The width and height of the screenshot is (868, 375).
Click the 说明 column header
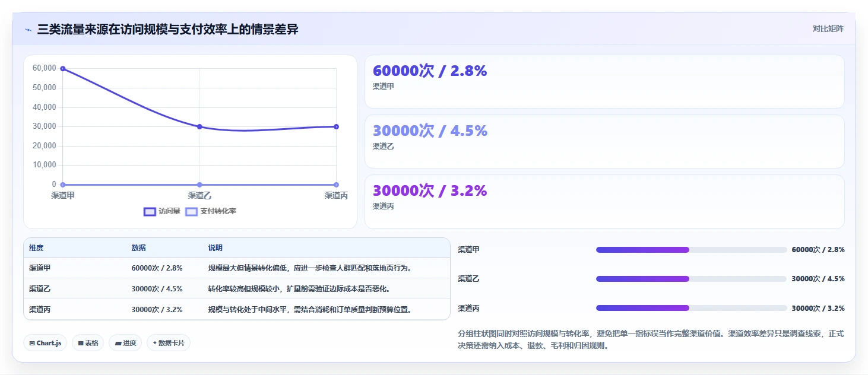tap(215, 248)
